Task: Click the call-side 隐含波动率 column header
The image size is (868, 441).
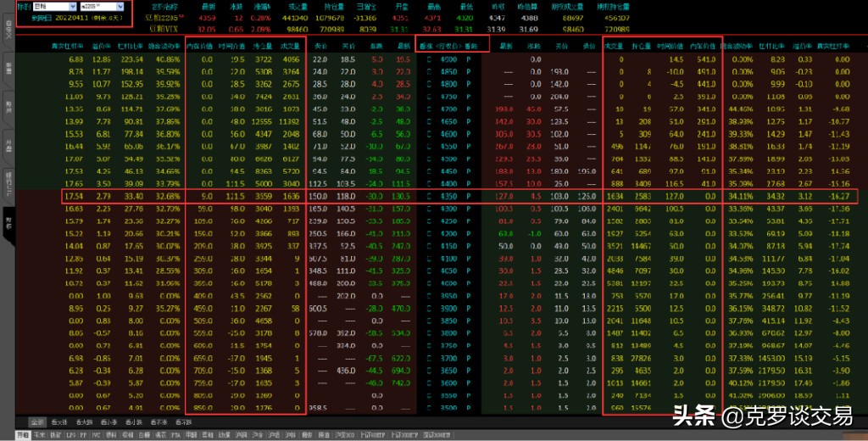Action: (165, 46)
